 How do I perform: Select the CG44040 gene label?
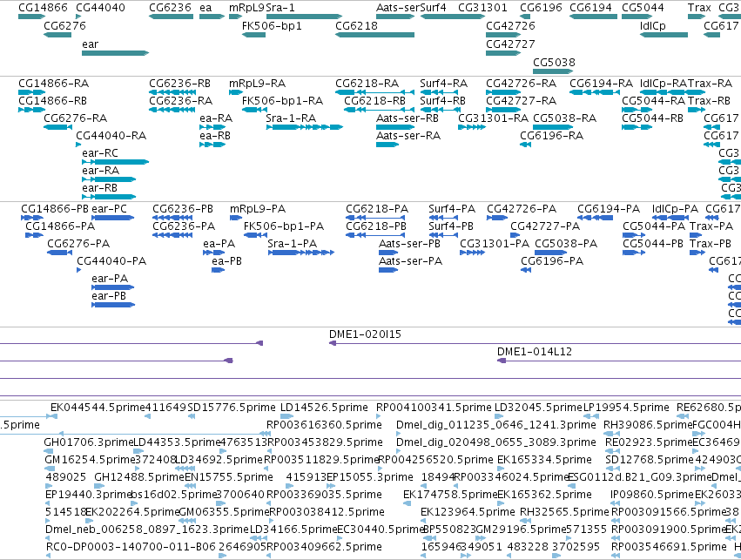[x=100, y=8]
